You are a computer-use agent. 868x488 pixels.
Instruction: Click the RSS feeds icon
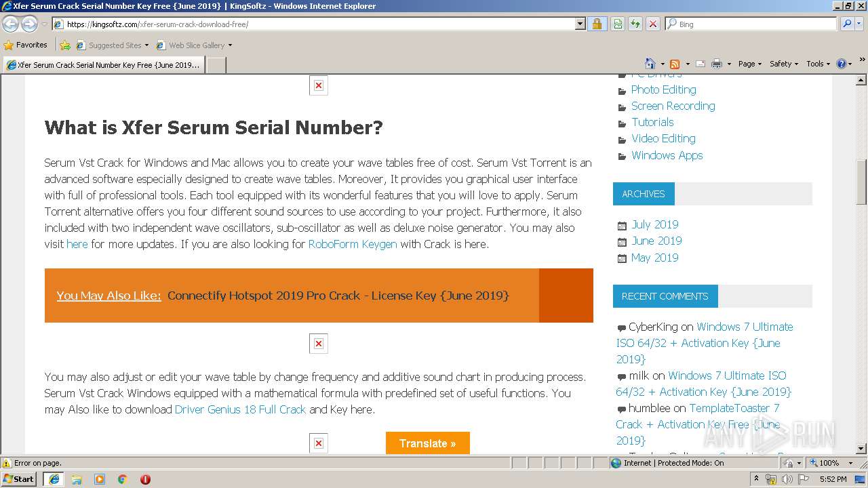pos(675,64)
